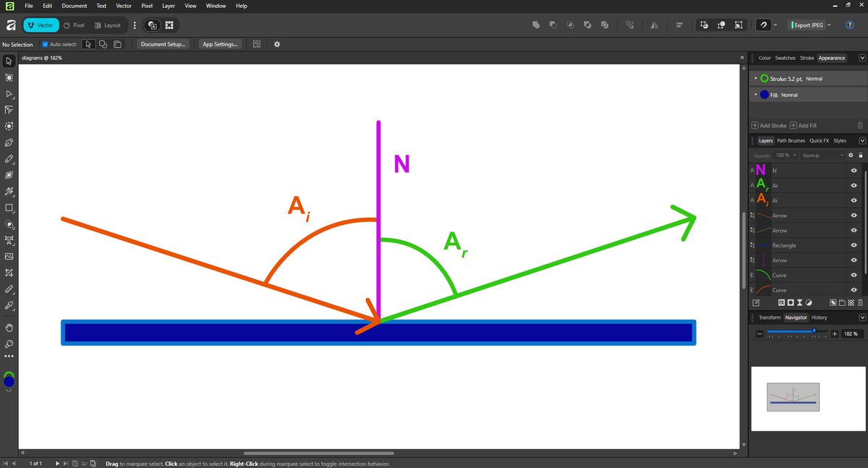Click the layer effects FX icon
Image resolution: width=868 pixels, height=468 pixels.
tap(781, 302)
